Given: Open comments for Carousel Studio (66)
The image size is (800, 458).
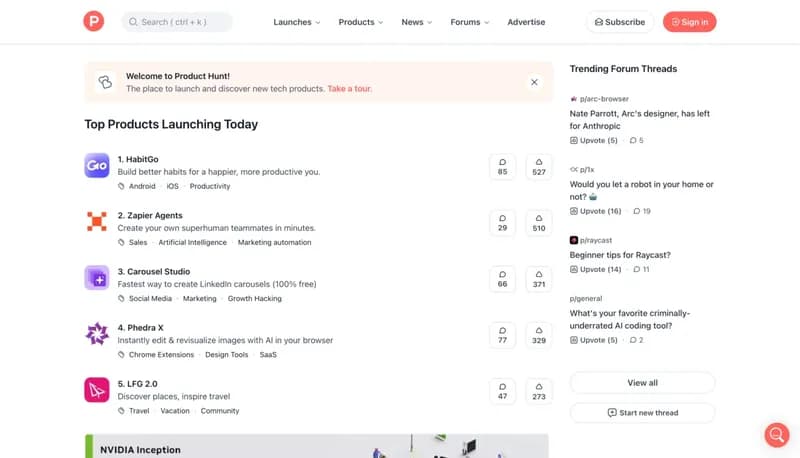Looking at the screenshot, I should click(x=503, y=279).
